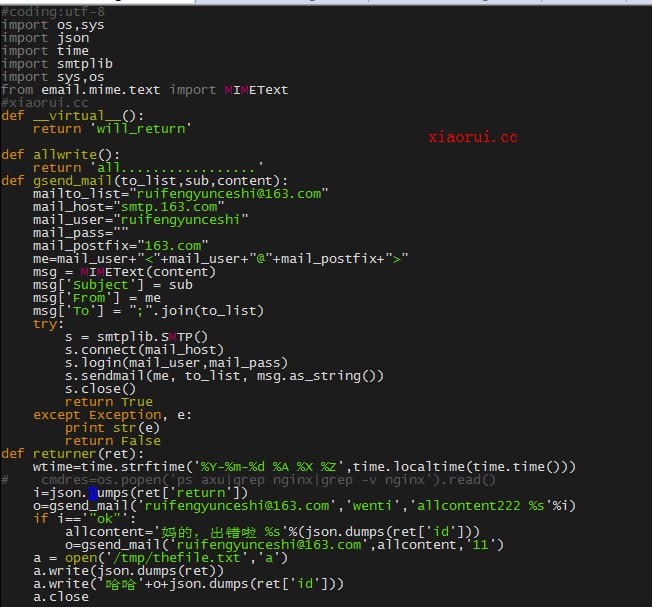Click the __virtual__ function definition
Viewport: 652px width, 607px height.
[x=72, y=115]
